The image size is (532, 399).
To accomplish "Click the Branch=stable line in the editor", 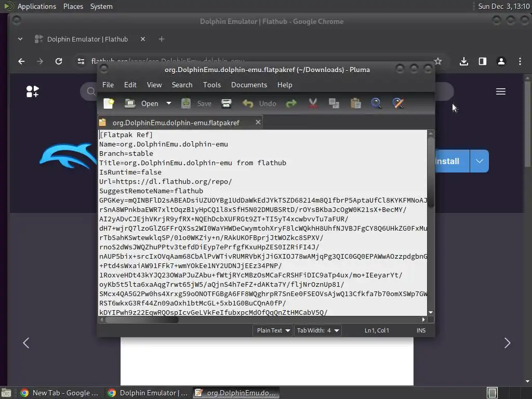I will [126, 153].
